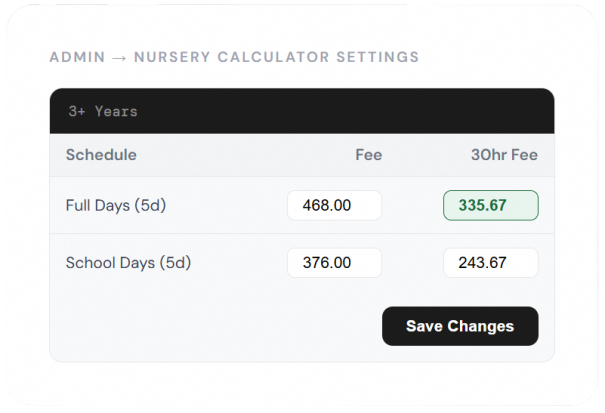Click the ADMIN breadcrumb text
This screenshot has width=605, height=413.
(77, 57)
